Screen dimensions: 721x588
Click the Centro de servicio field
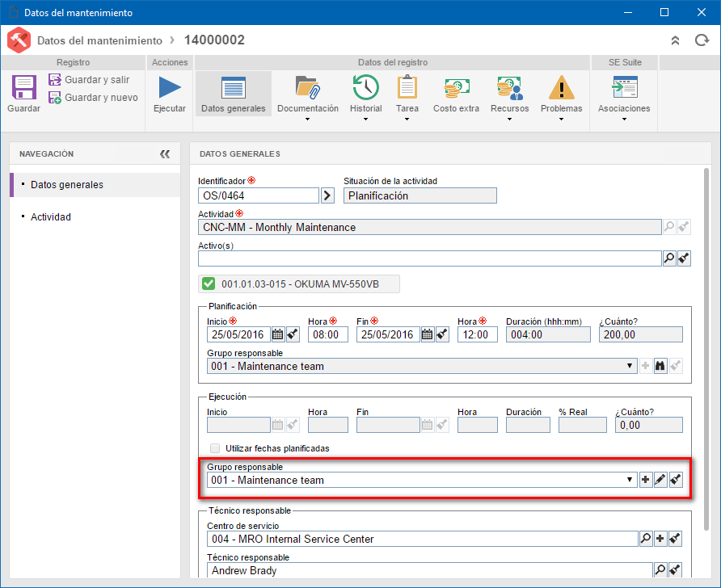coord(422,539)
